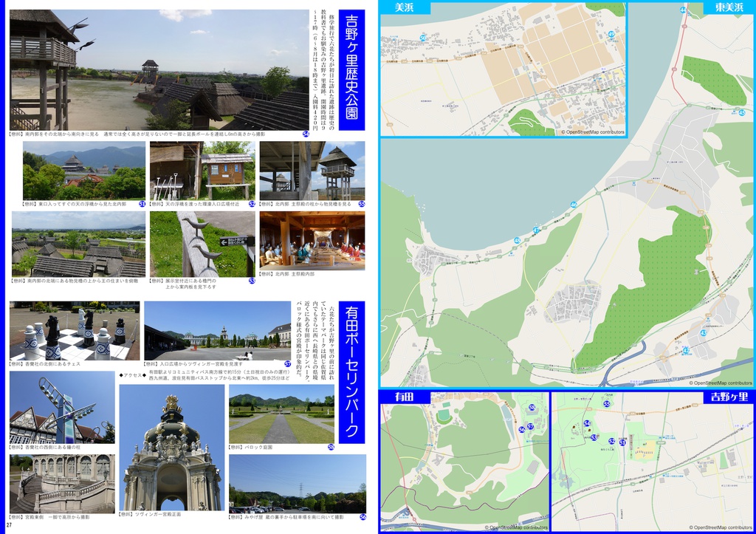Click badge 55 under the 物見櫓 photo

pyautogui.click(x=362, y=204)
